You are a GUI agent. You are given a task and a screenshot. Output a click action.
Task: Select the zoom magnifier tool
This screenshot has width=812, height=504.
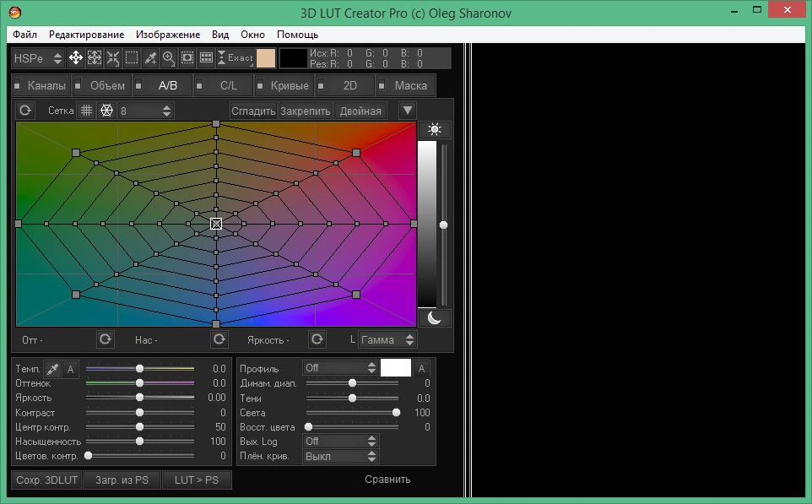click(x=169, y=58)
